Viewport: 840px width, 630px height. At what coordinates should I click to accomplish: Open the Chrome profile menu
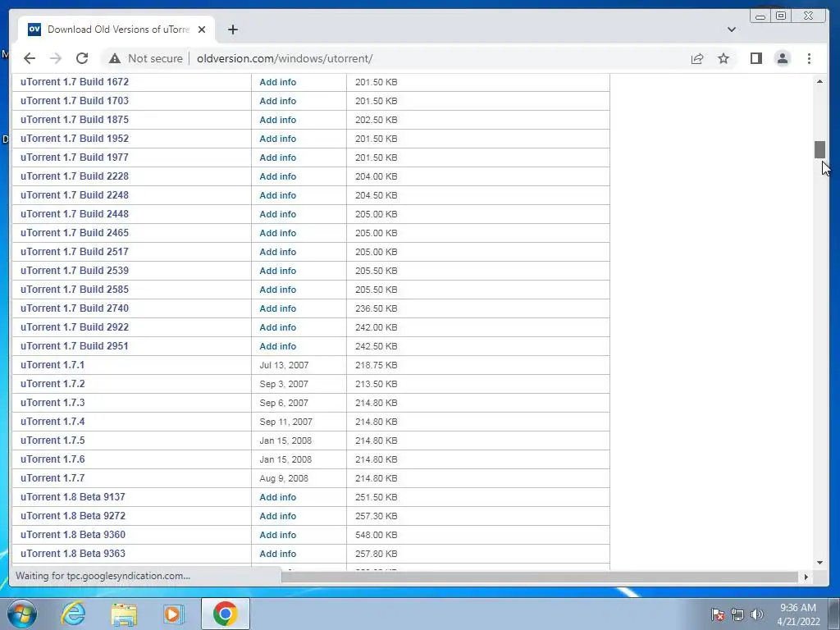(x=783, y=58)
